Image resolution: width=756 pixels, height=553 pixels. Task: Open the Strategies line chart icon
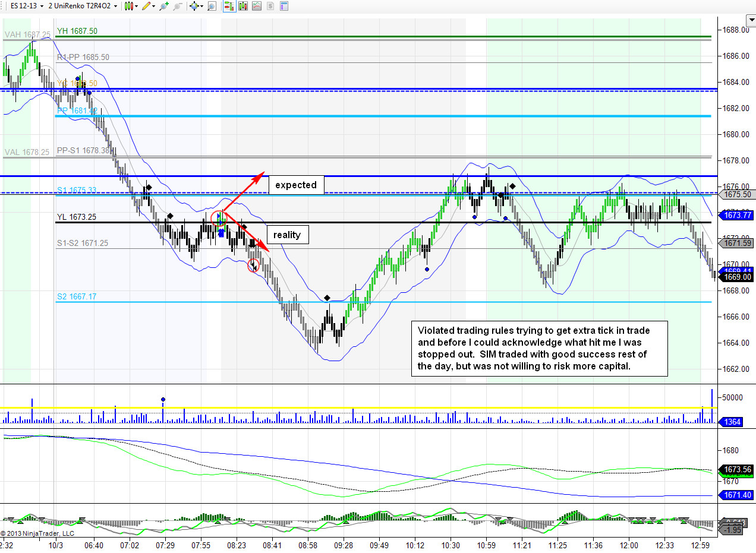(x=256, y=6)
